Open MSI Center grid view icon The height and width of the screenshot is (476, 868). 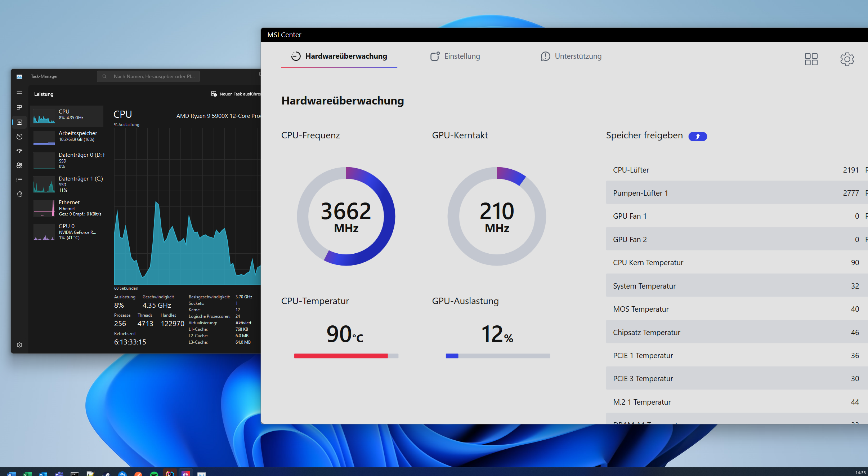click(x=811, y=59)
